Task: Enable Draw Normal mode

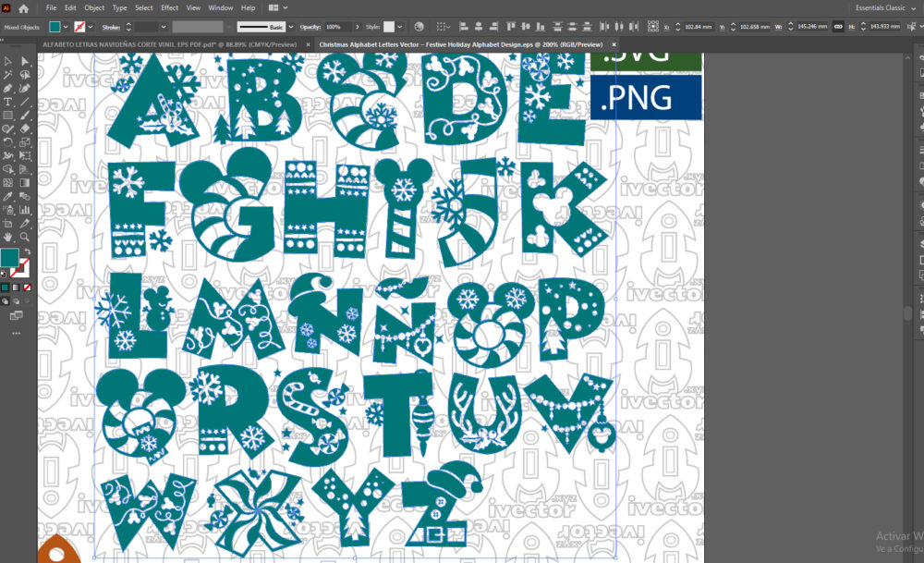Action: pos(6,301)
